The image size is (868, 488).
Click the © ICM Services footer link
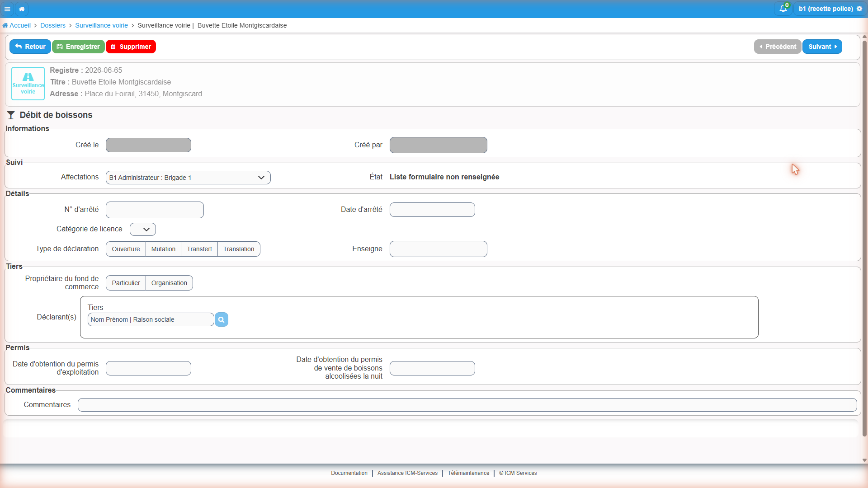518,473
